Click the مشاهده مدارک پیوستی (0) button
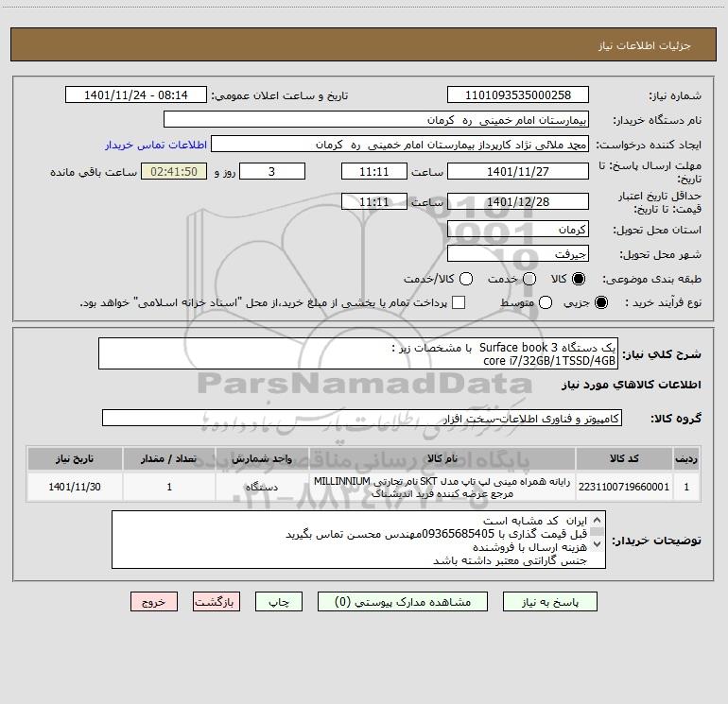The width and height of the screenshot is (728, 704). point(403,602)
